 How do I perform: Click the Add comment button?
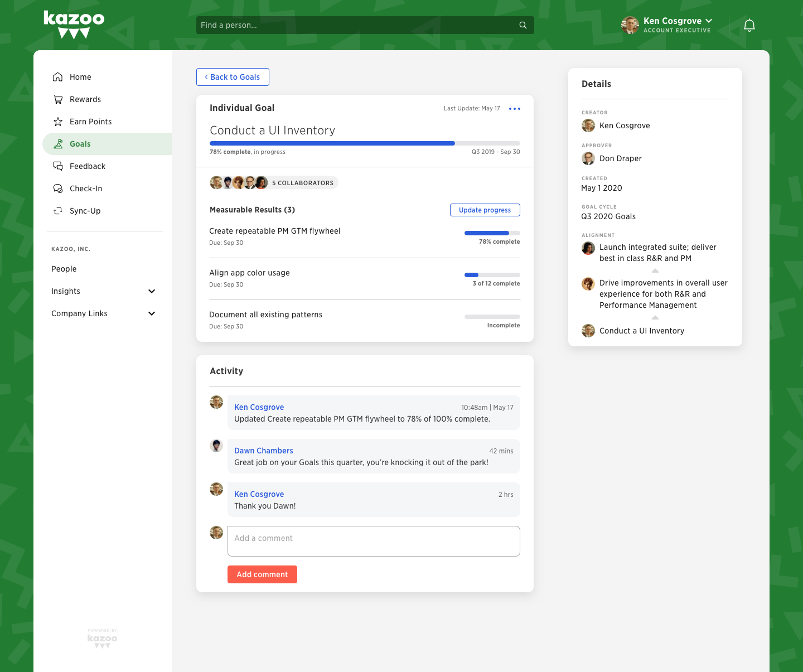[262, 574]
